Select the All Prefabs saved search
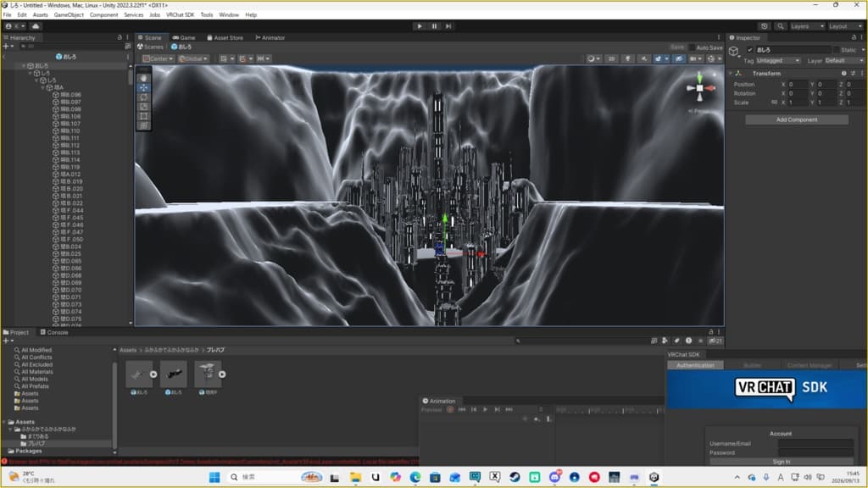Image resolution: width=868 pixels, height=488 pixels. [x=35, y=386]
